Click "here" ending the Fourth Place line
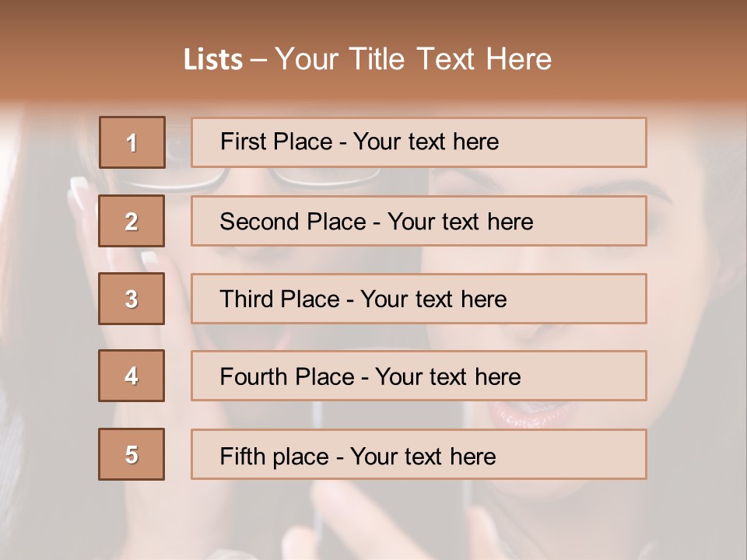 tap(497, 377)
